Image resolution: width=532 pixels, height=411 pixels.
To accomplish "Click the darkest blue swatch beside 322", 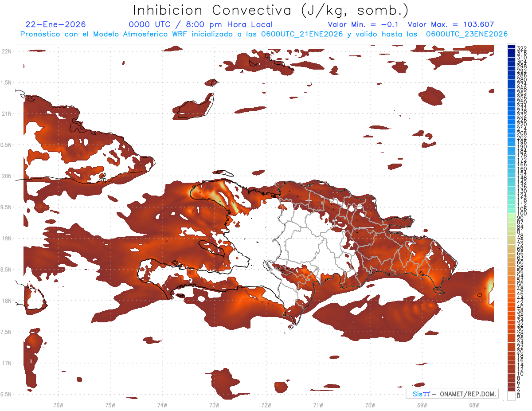I will pyautogui.click(x=512, y=47).
